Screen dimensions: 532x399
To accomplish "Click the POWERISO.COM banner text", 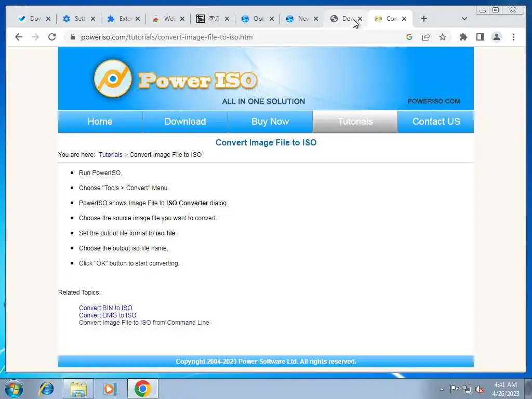I will (434, 101).
